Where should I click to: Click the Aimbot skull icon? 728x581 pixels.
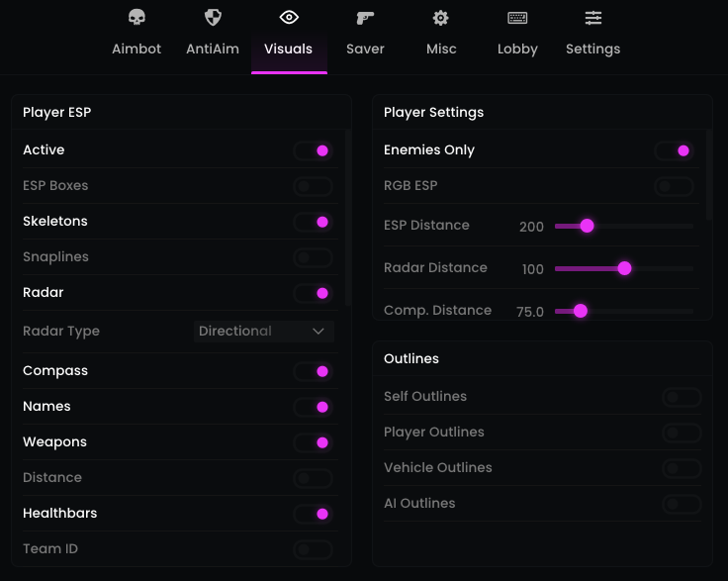pyautogui.click(x=136, y=18)
